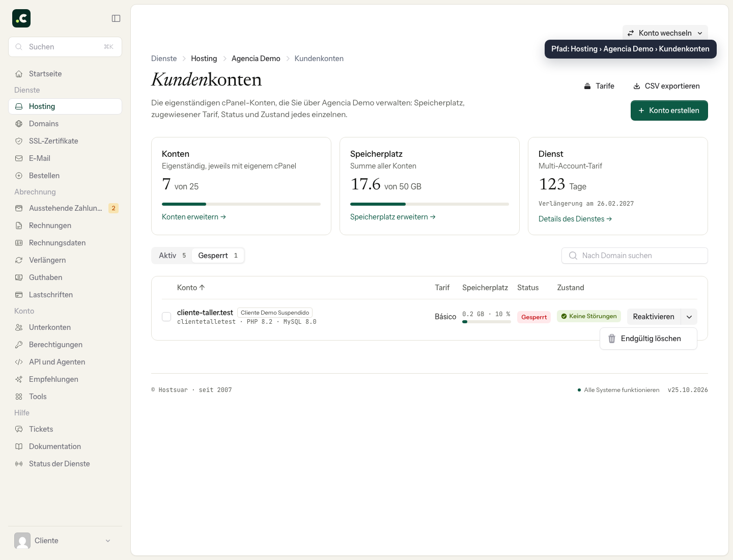Click the trash icon for Endgültig löschen

[x=612, y=339]
